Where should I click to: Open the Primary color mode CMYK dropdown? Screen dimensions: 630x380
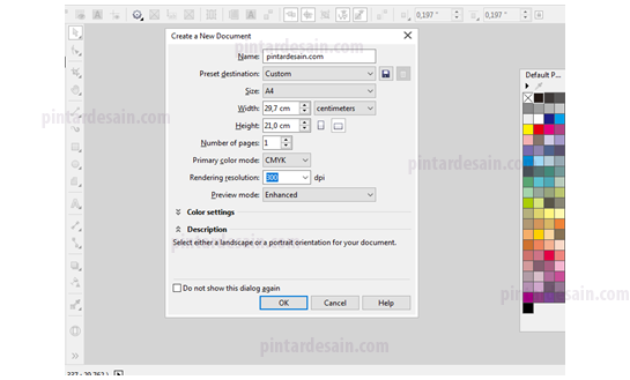[x=286, y=160]
